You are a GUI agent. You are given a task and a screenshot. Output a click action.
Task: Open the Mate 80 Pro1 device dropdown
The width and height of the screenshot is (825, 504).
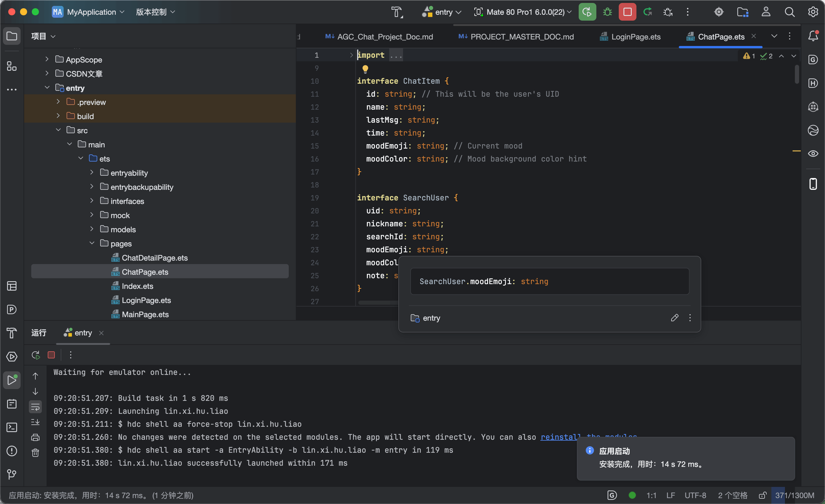523,12
